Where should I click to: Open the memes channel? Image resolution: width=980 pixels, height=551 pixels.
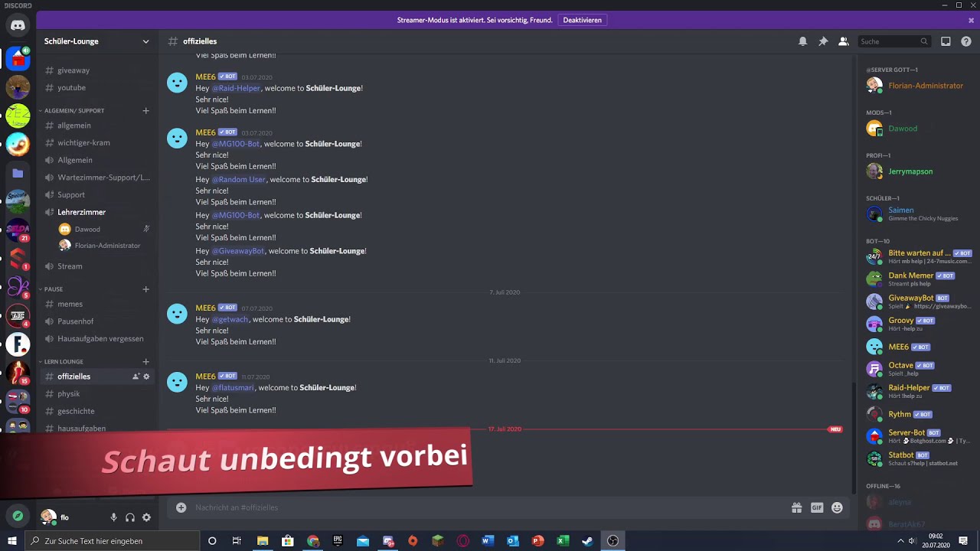pos(96,305)
